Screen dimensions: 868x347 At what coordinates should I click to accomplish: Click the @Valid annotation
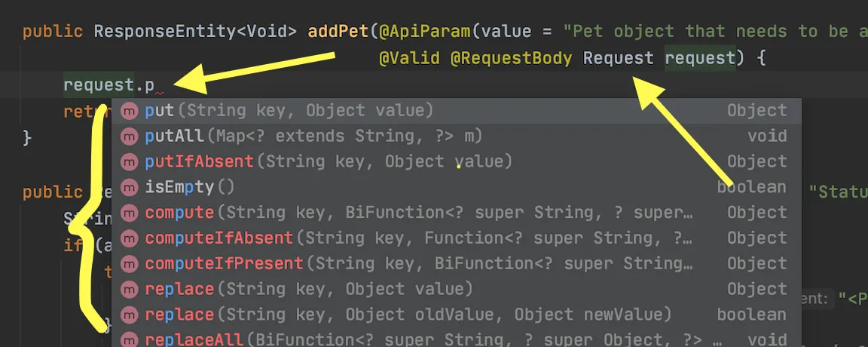pyautogui.click(x=409, y=58)
